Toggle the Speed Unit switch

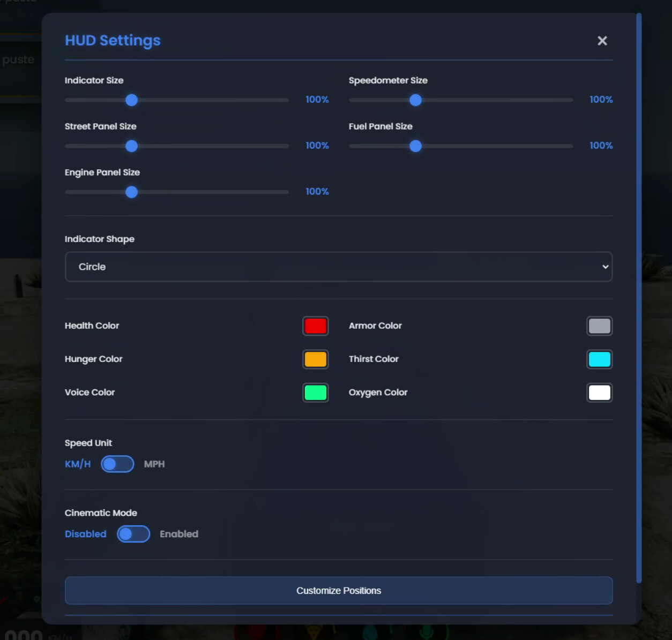(x=117, y=464)
